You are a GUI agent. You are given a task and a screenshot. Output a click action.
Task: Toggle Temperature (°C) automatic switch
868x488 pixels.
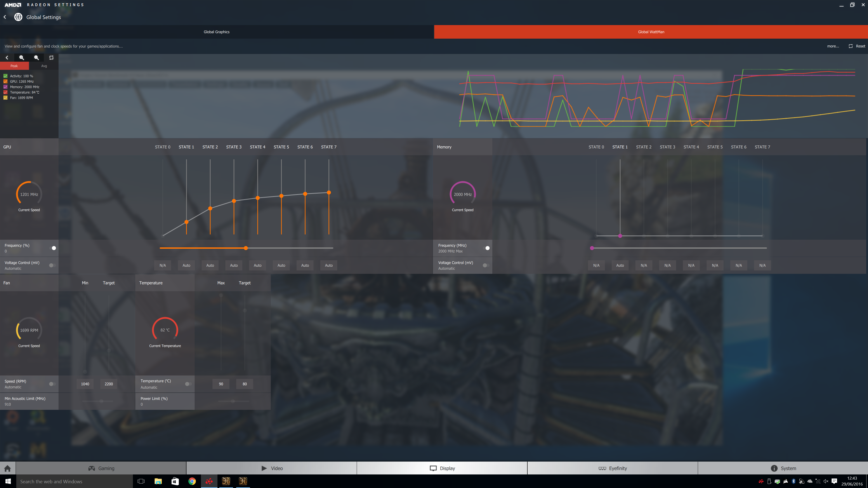tap(188, 384)
